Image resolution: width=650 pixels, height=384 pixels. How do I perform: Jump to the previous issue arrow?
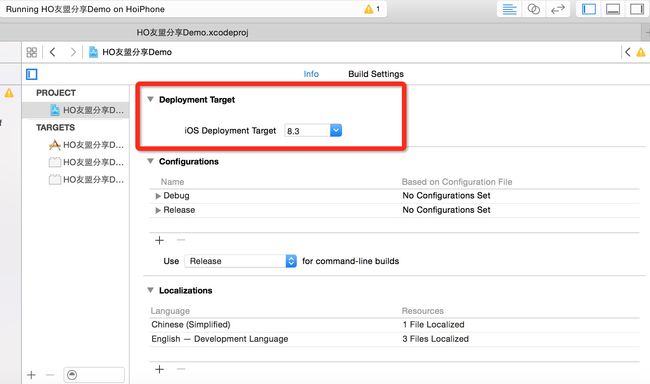(x=628, y=52)
